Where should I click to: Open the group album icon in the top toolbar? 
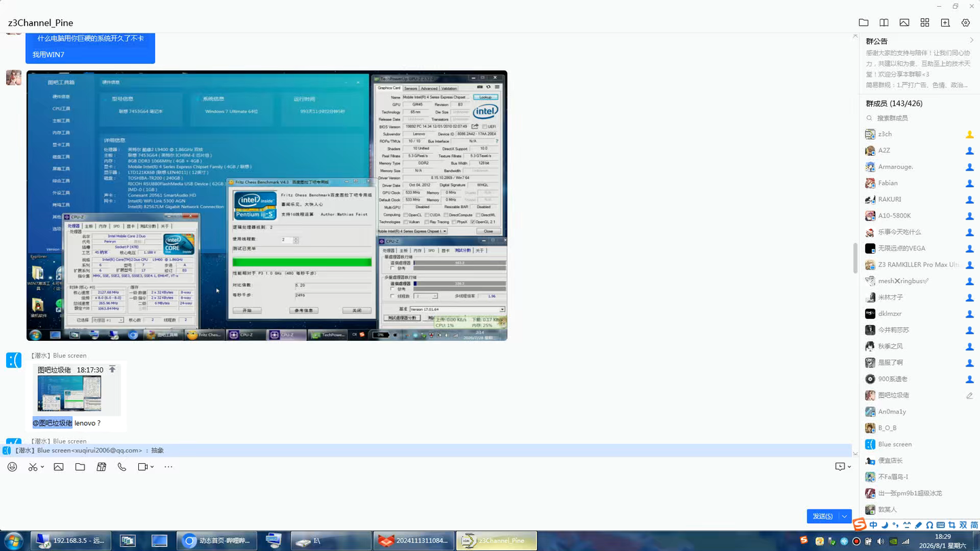[x=904, y=22]
